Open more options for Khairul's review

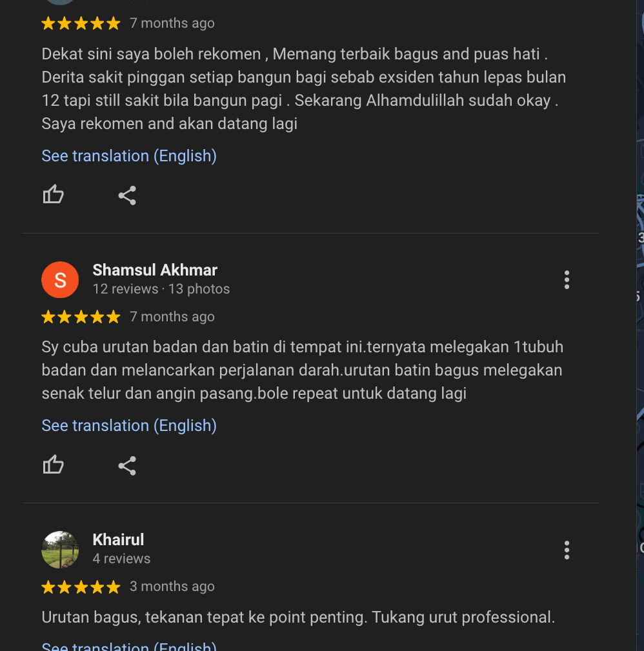coord(567,550)
